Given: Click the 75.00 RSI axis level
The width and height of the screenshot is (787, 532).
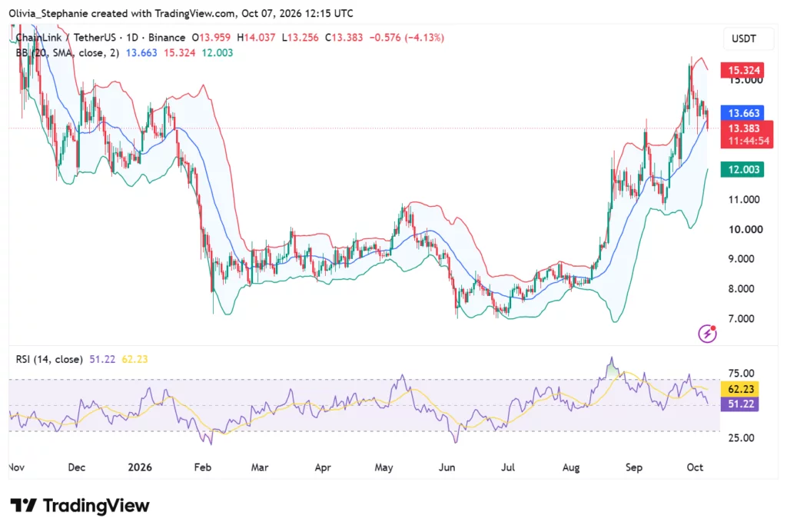Looking at the screenshot, I should 742,373.
